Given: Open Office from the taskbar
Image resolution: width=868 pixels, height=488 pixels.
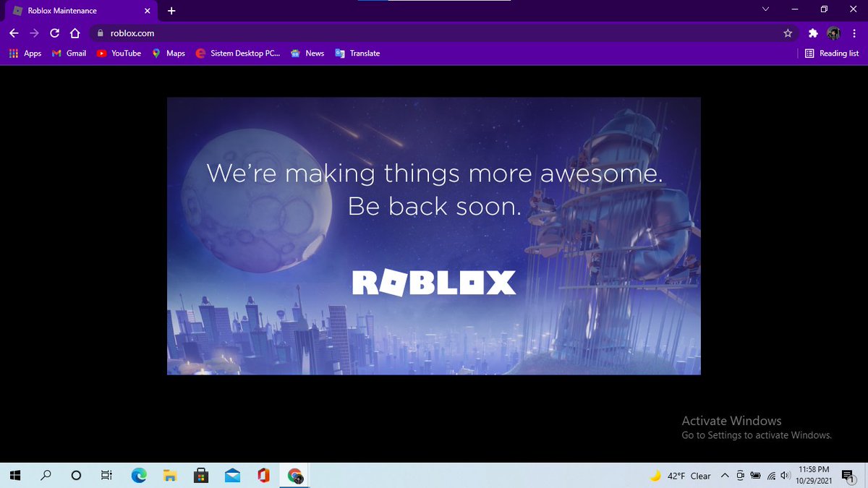Looking at the screenshot, I should (x=263, y=476).
